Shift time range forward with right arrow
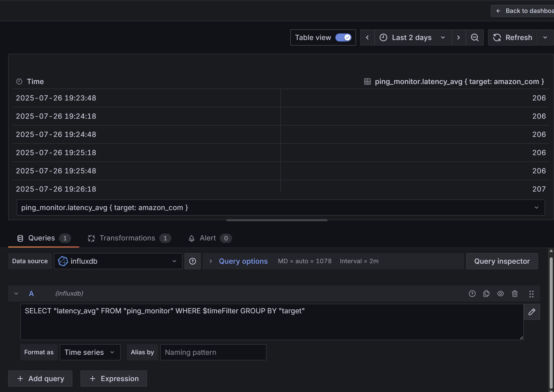This screenshot has width=554, height=392. pos(458,37)
